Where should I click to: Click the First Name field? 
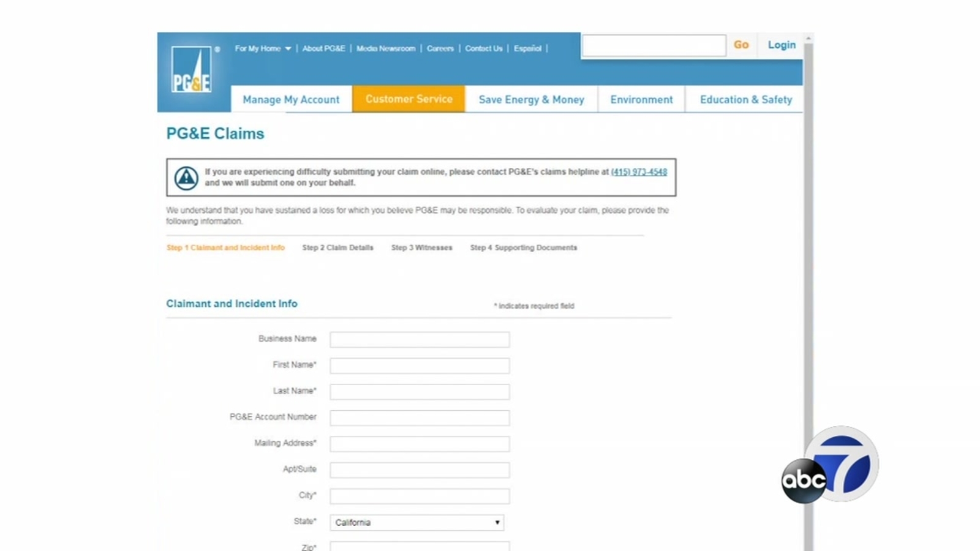point(420,366)
